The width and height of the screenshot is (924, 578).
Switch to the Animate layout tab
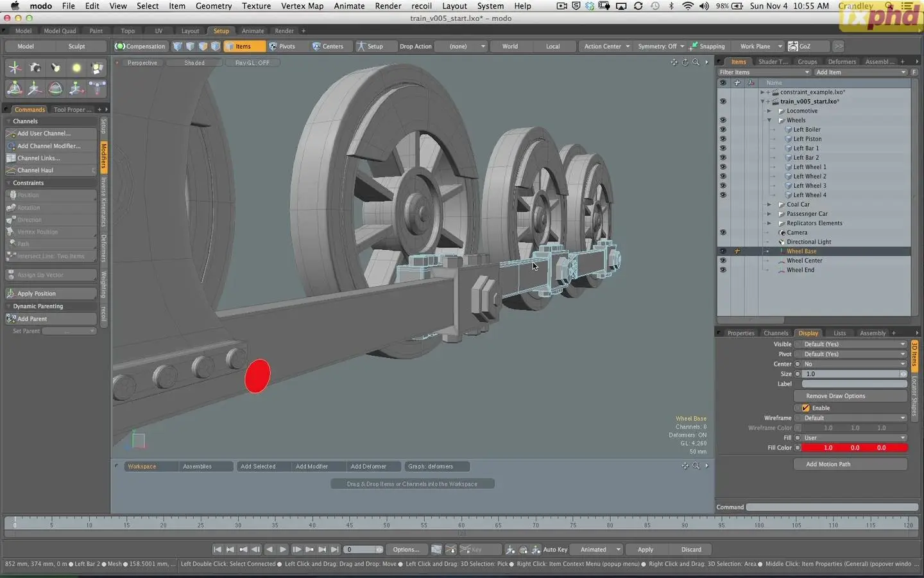(x=253, y=31)
